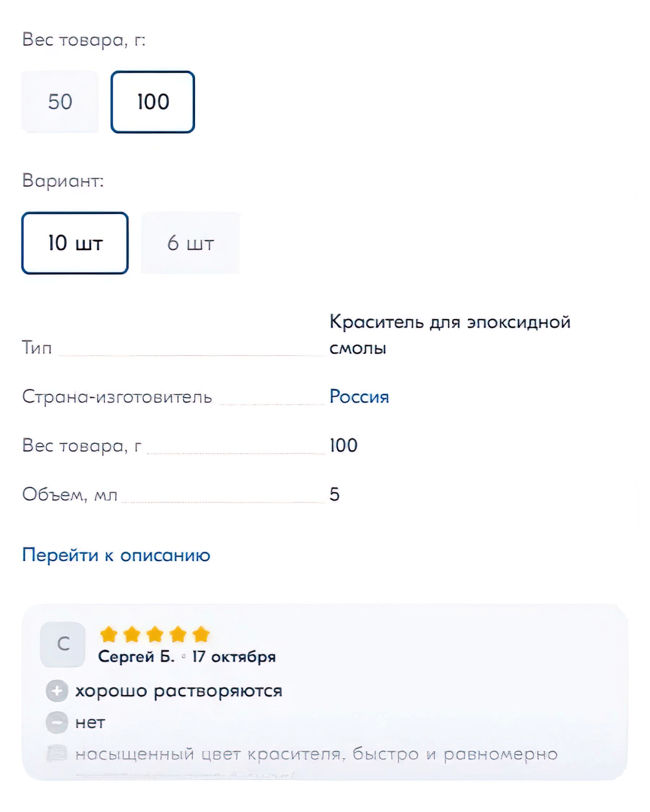Click the reviewer name Сергей Б.
This screenshot has height=812, width=650.
(137, 656)
